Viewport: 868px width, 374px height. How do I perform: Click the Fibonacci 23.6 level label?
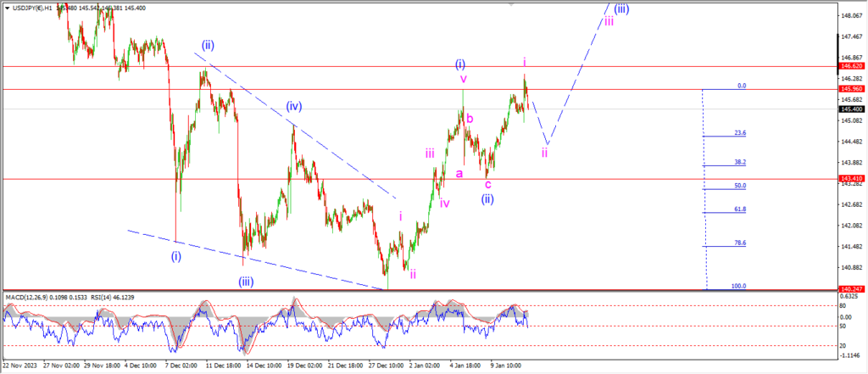click(x=739, y=133)
